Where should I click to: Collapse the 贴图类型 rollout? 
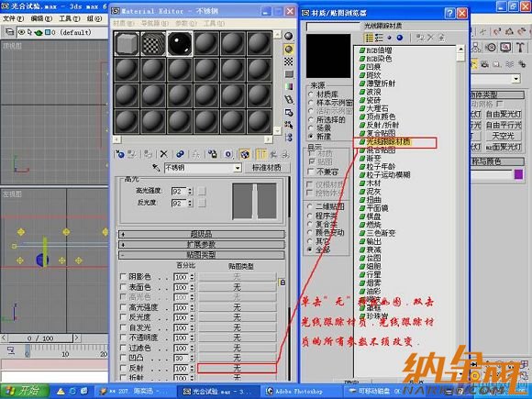[x=202, y=254]
